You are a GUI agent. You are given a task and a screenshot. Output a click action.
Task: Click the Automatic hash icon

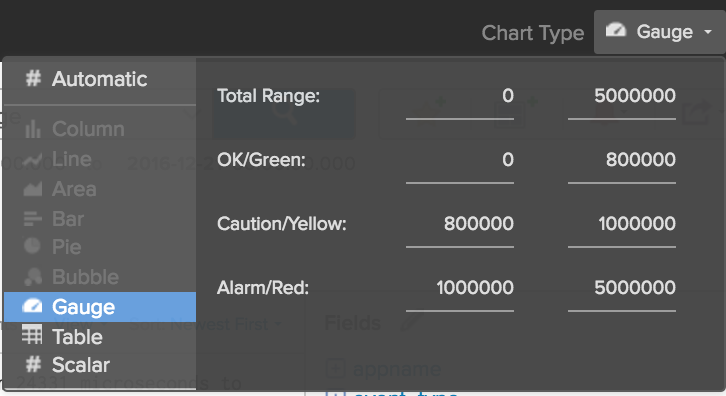click(33, 78)
